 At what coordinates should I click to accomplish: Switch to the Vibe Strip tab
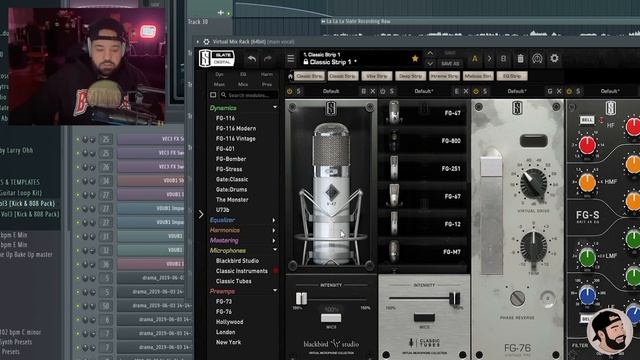[376, 76]
